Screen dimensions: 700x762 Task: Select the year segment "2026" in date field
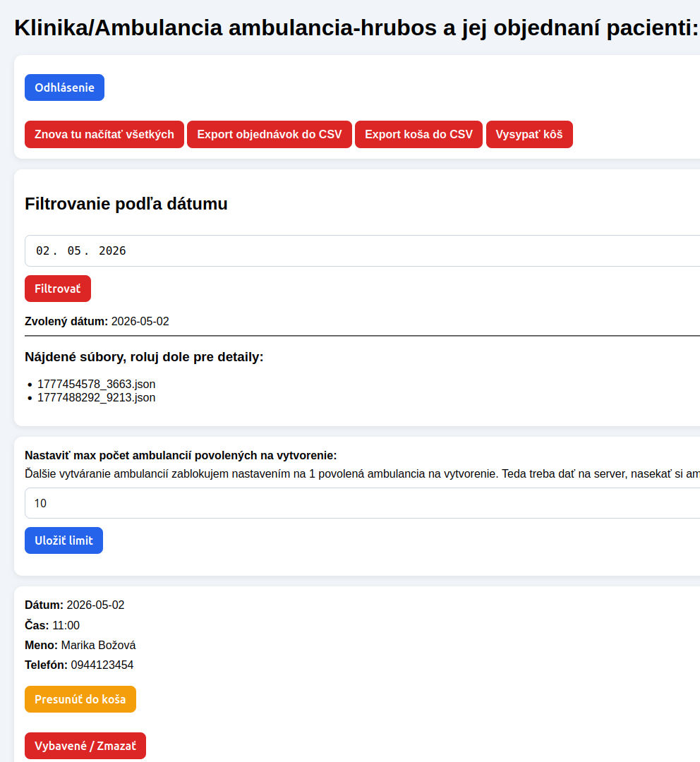point(112,250)
